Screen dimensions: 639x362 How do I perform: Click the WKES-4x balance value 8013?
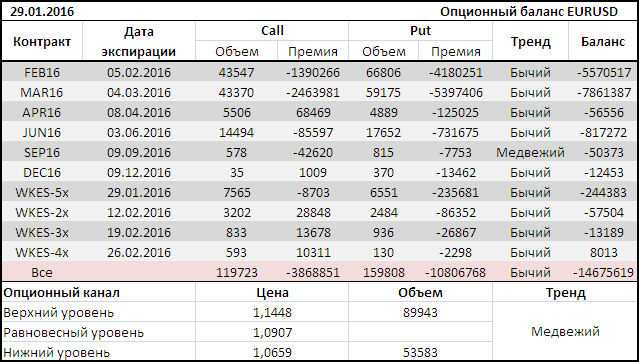(603, 252)
